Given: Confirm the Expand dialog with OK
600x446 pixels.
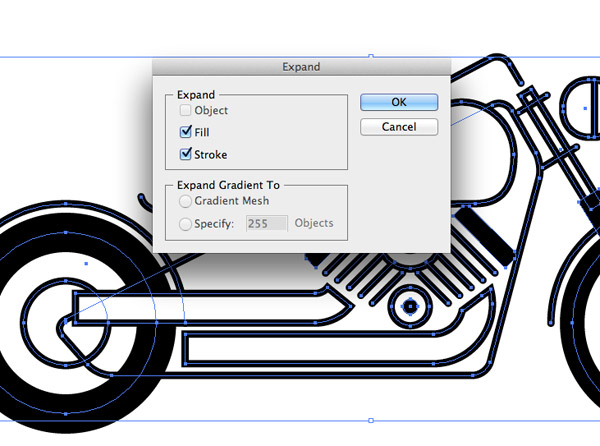Looking at the screenshot, I should pyautogui.click(x=399, y=102).
